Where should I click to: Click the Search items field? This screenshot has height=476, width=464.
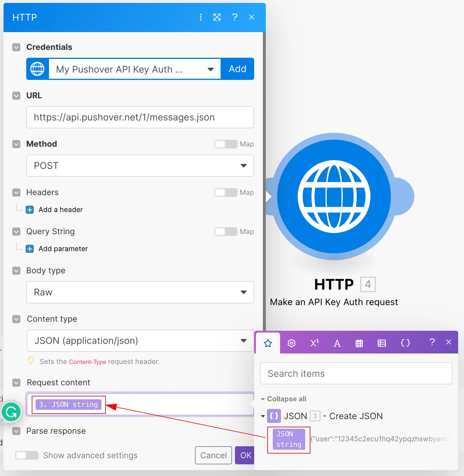coord(356,373)
